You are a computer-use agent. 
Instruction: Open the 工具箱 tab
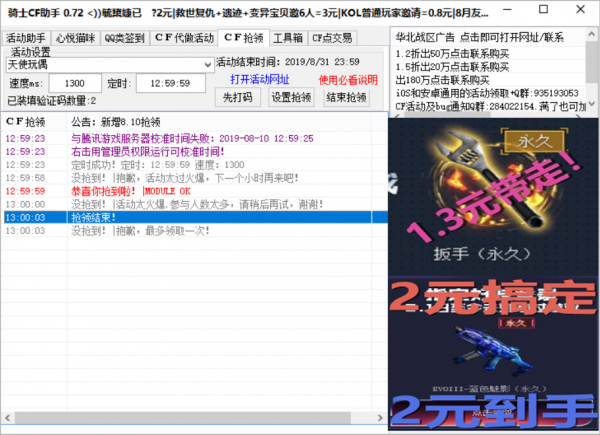[288, 38]
